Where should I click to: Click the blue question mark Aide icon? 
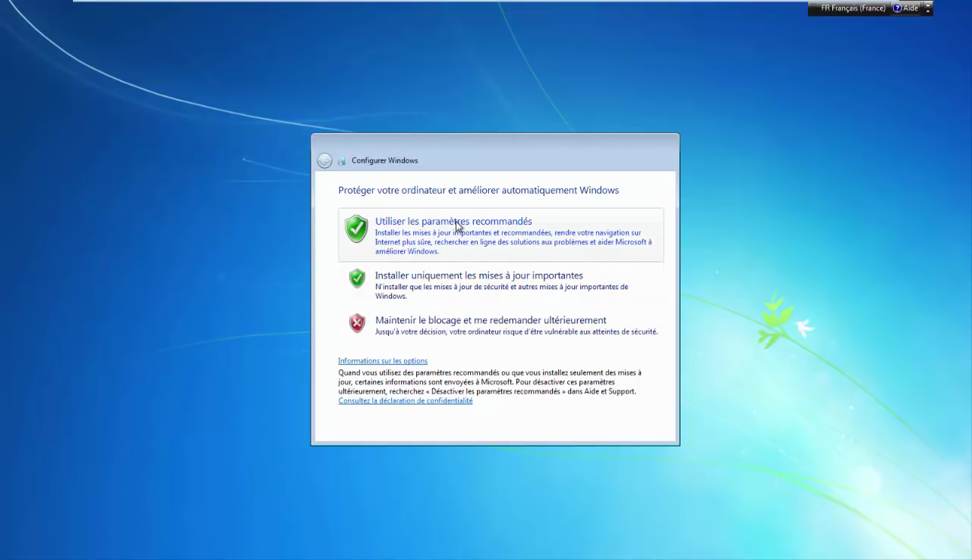pos(897,8)
